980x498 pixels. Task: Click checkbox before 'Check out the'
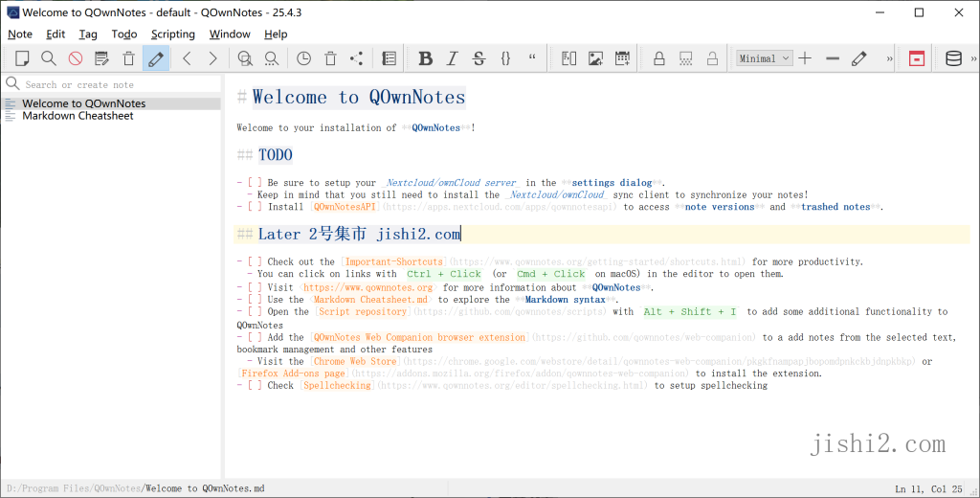tap(255, 261)
